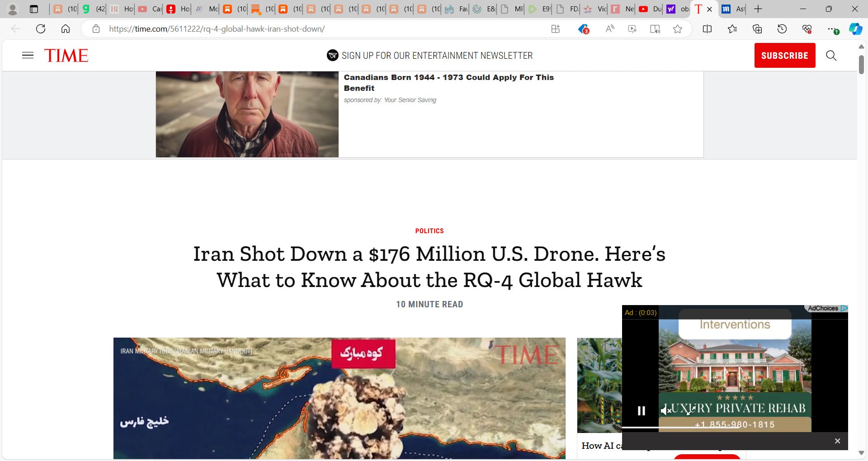Click the red SUBSCRIBE button
The height and width of the screenshot is (461, 868).
point(784,56)
